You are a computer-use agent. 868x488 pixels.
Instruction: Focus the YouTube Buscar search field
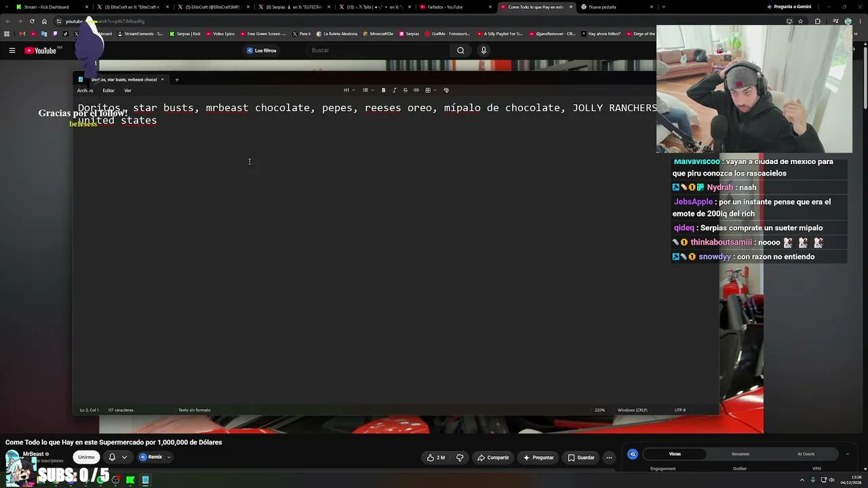click(378, 50)
